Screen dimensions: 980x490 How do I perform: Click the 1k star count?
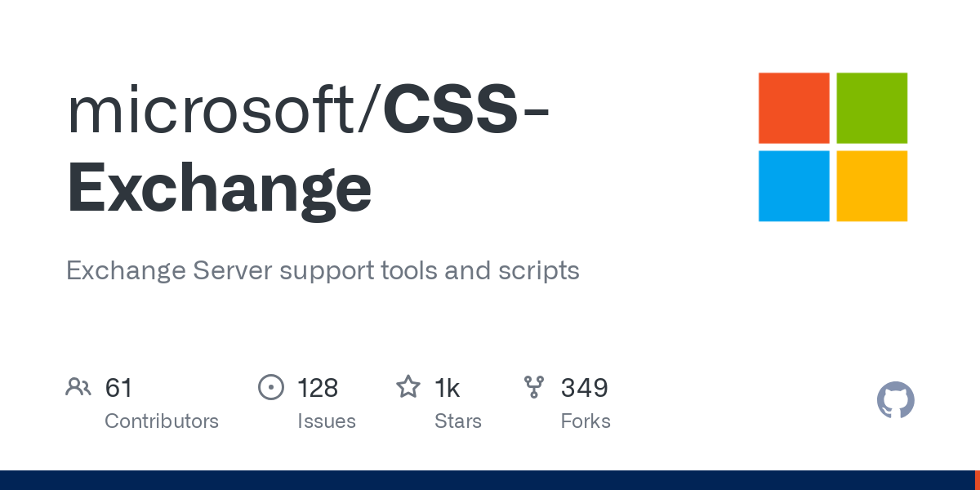pos(447,388)
